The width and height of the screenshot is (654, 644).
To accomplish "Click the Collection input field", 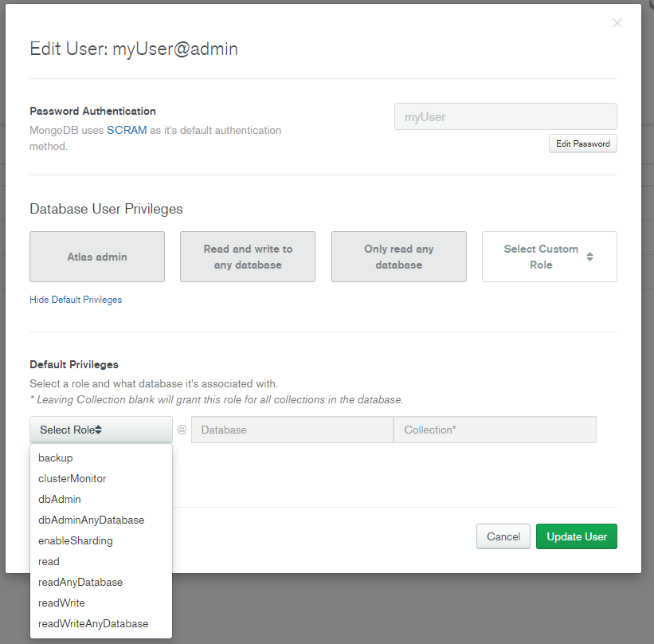I will tap(495, 430).
